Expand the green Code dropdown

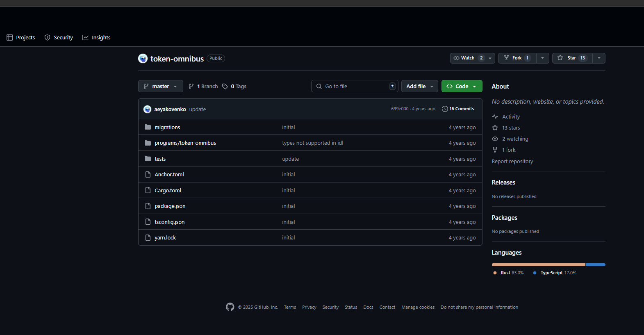462,86
